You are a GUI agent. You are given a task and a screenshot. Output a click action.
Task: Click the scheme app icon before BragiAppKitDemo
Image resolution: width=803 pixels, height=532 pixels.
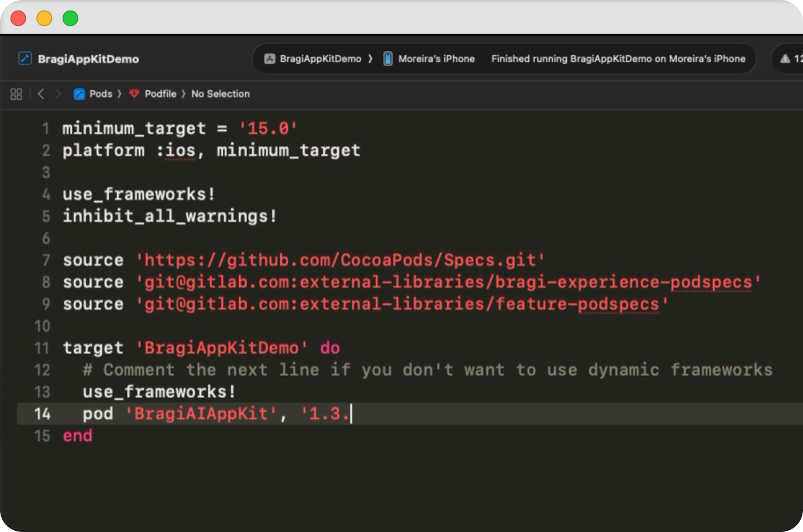(x=270, y=59)
